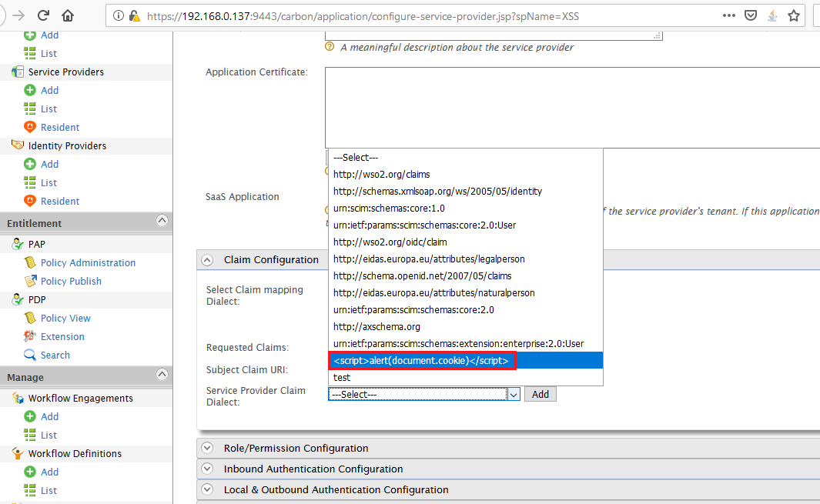This screenshot has height=504, width=820.
Task: Collapse the Manage menu section
Action: pyautogui.click(x=162, y=375)
